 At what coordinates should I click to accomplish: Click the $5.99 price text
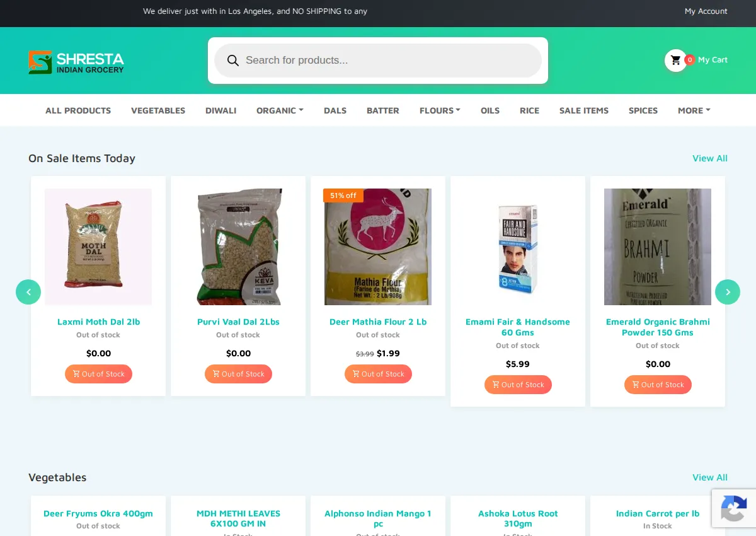(518, 364)
